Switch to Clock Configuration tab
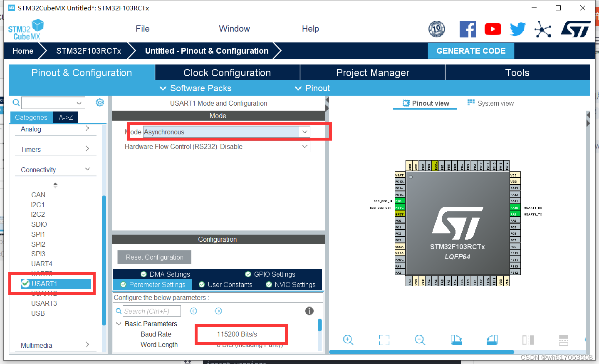The image size is (599, 364). tap(227, 72)
